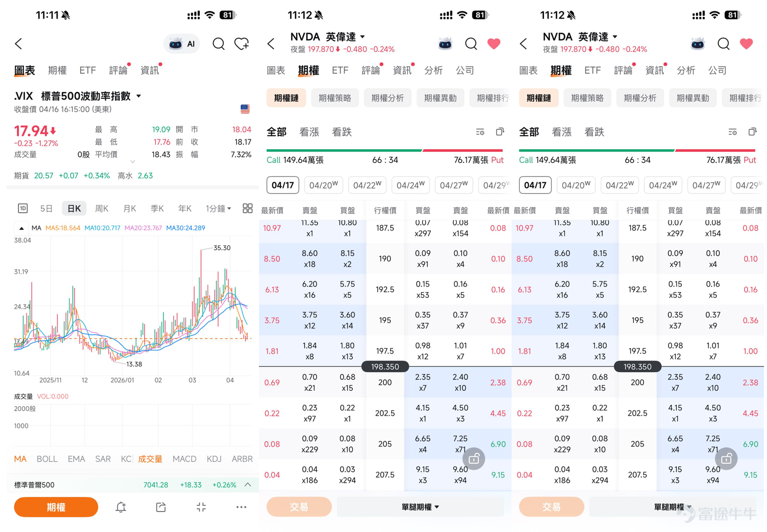Open the robot AI icon on right NVDA screen
The image size is (767, 532).
[x=697, y=44]
